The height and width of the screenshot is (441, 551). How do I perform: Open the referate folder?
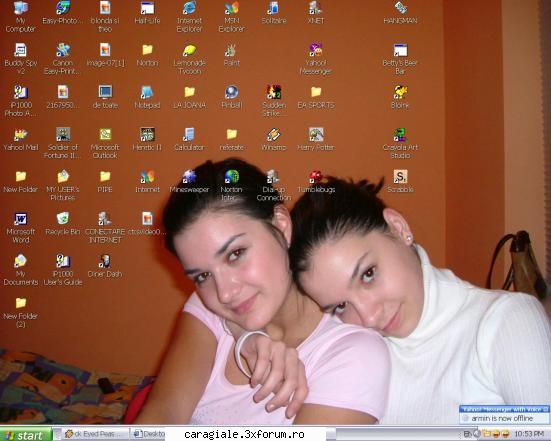coord(231,140)
